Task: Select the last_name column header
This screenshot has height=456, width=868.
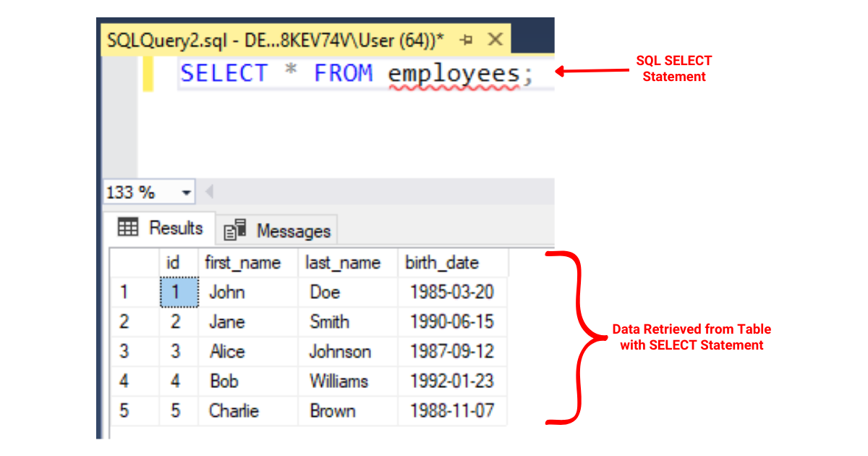Action: (348, 263)
